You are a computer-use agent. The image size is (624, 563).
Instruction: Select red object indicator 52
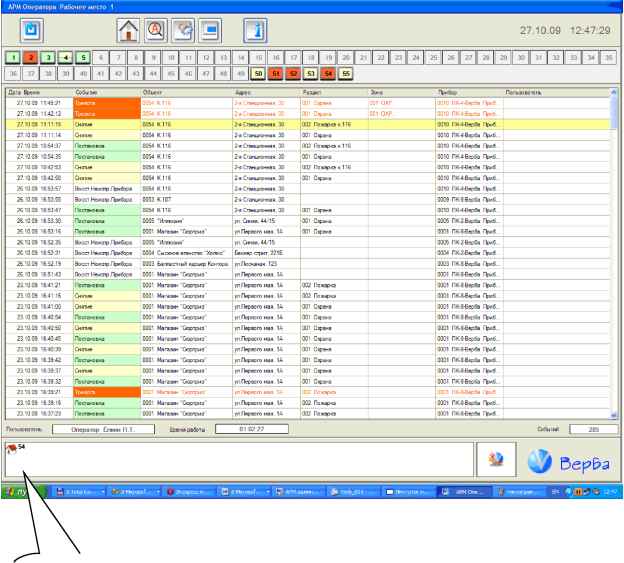[x=293, y=74]
